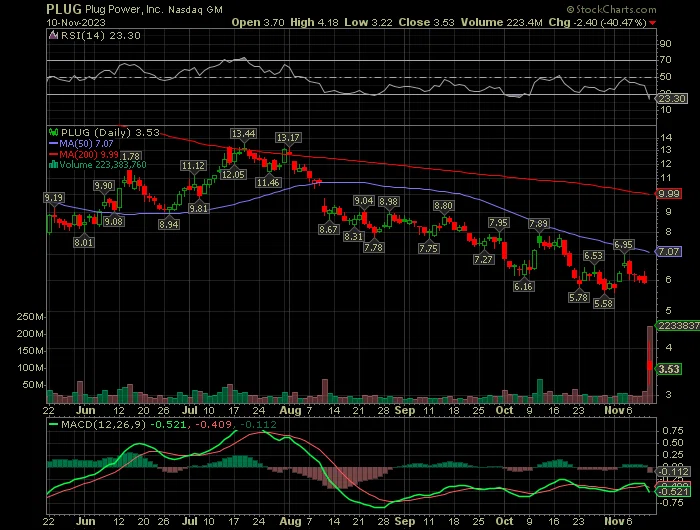The width and height of the screenshot is (700, 530).
Task: Click the red down arrow after Chg percentage
Action: pos(653,22)
